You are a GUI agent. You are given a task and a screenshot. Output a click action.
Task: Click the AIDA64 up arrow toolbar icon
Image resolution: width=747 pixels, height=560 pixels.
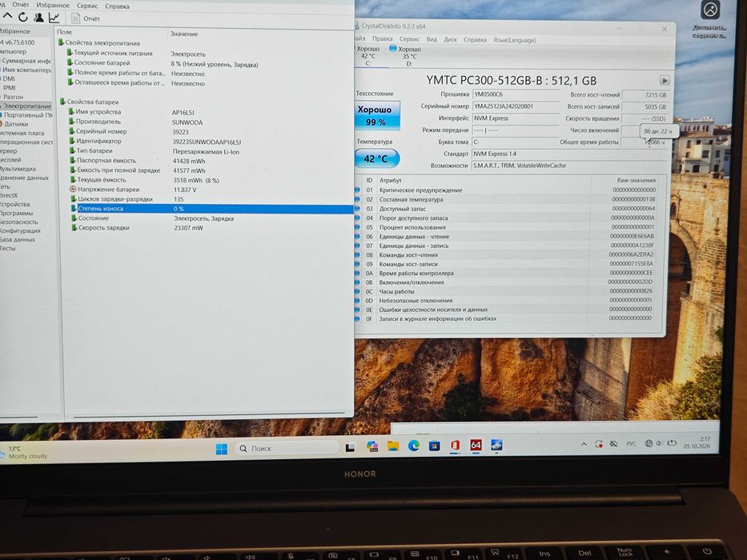7,17
